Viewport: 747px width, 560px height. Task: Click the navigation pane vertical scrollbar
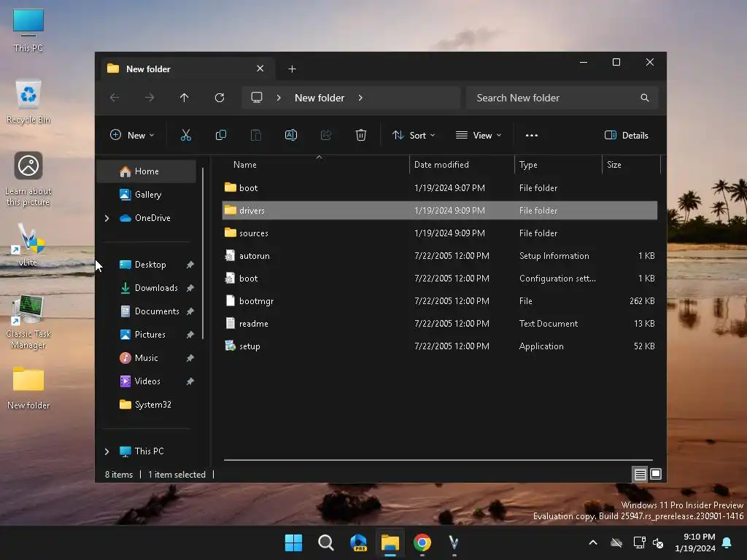203,253
